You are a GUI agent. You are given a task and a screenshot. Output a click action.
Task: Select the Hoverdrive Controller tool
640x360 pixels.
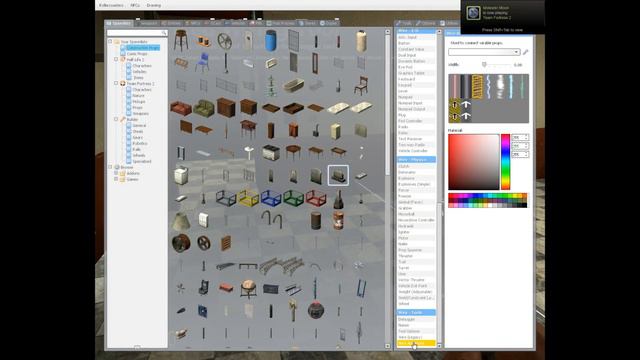coord(416,220)
